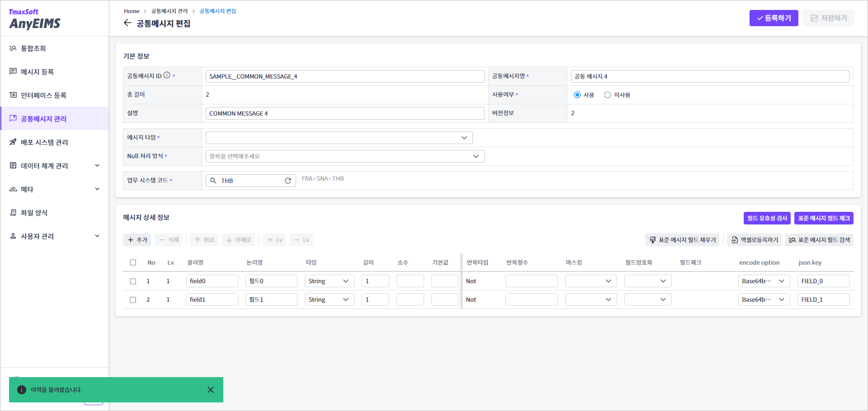Check the row 2 field1 checkbox
Viewport: 868px width, 411px height.
[x=133, y=299]
